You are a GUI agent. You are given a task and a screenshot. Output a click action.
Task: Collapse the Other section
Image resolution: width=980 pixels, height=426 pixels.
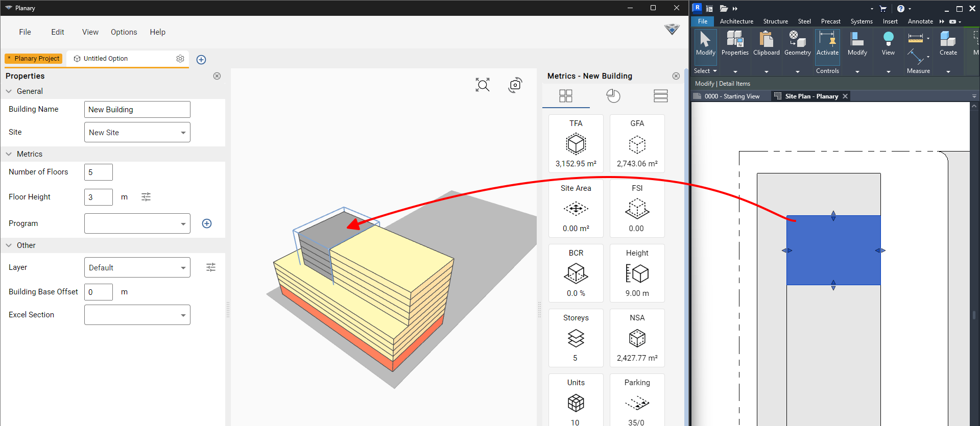click(x=9, y=245)
